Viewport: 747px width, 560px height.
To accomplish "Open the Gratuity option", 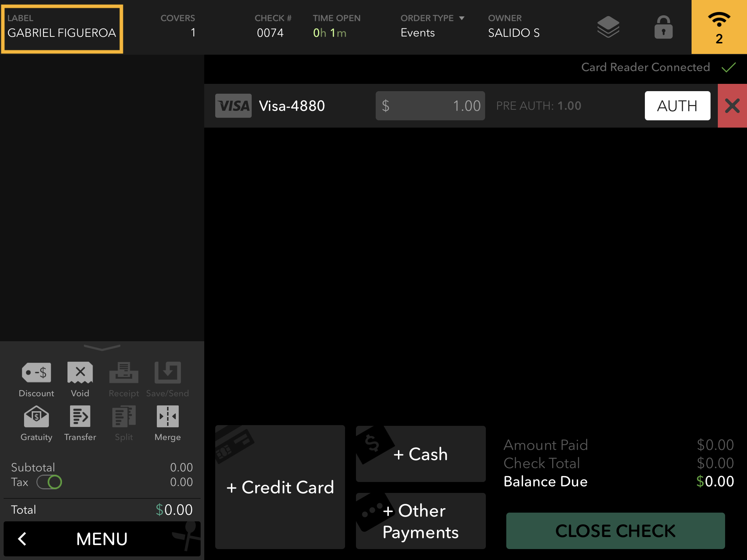I will [36, 423].
